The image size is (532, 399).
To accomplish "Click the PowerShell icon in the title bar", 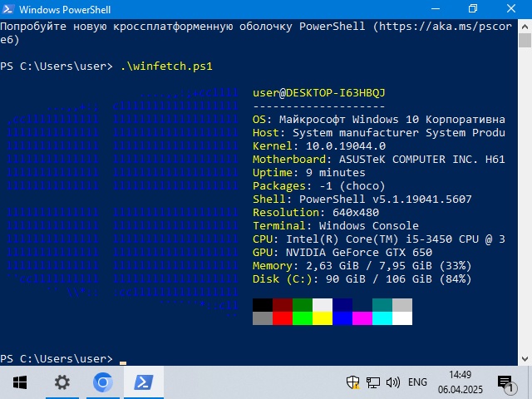I will pyautogui.click(x=7, y=9).
